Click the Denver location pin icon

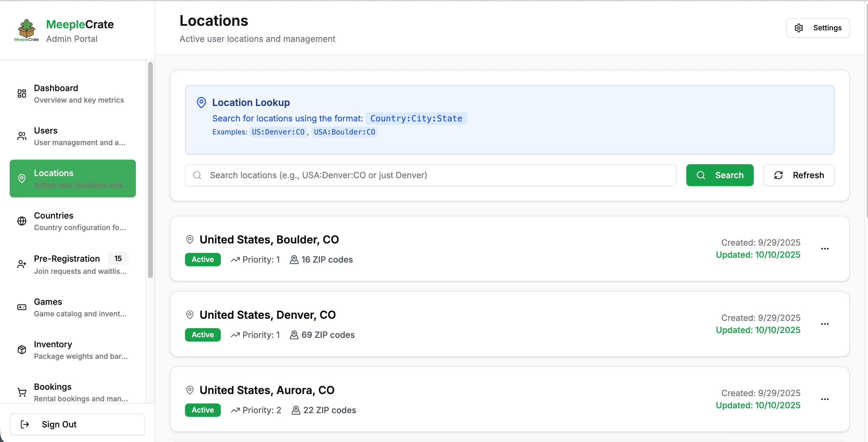click(190, 314)
